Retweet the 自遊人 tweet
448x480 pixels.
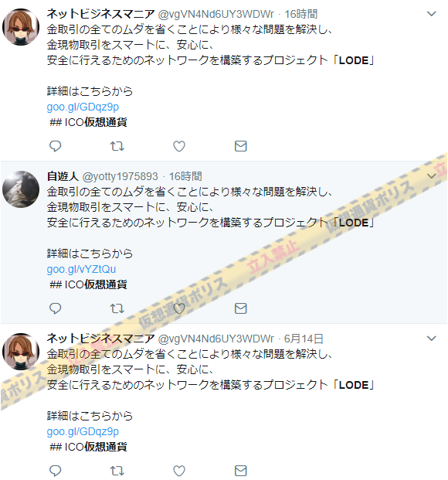(x=117, y=308)
